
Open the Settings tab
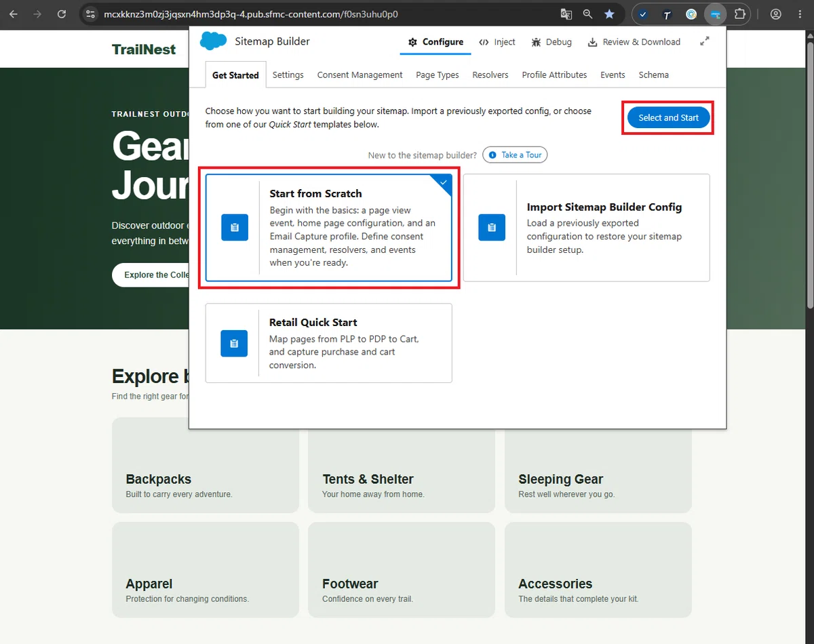(x=288, y=75)
